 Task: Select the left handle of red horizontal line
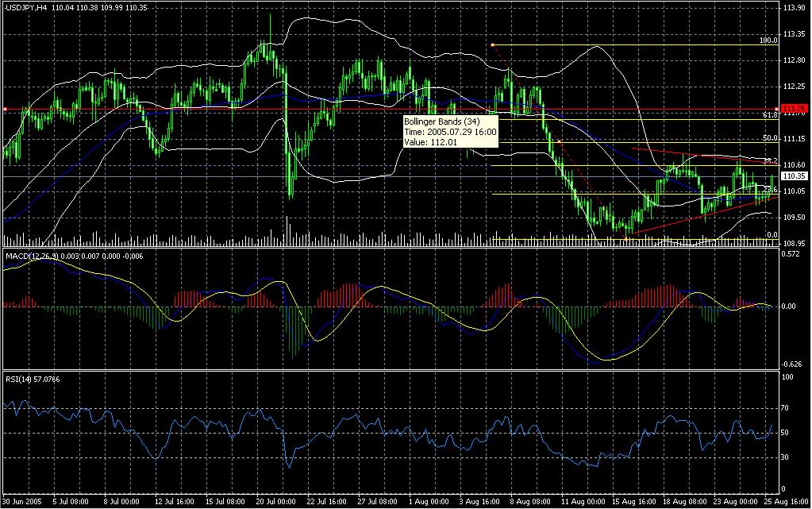(x=5, y=110)
